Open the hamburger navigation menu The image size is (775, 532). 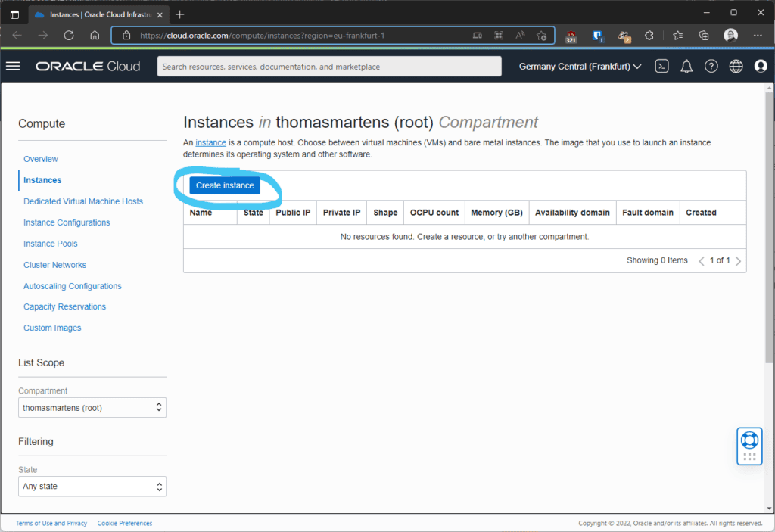[x=13, y=66]
